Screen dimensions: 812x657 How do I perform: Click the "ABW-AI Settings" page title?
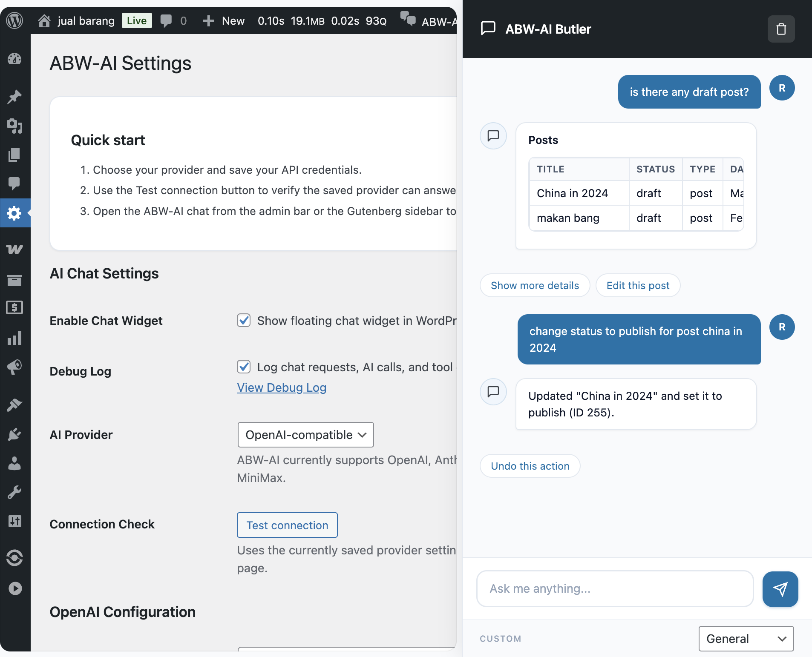pos(121,63)
